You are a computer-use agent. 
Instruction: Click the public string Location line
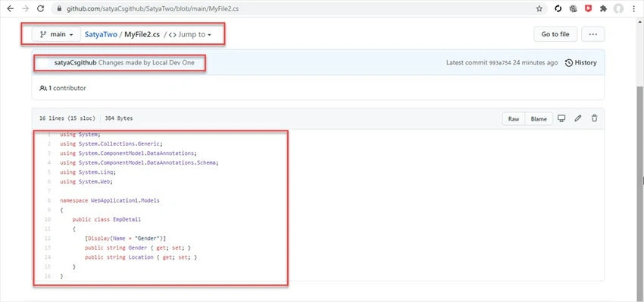141,257
